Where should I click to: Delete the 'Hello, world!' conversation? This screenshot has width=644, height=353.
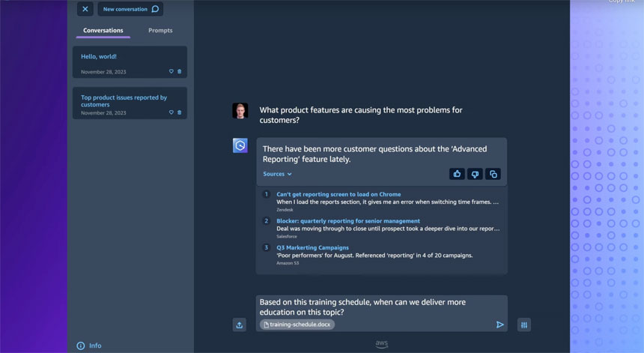coord(180,71)
